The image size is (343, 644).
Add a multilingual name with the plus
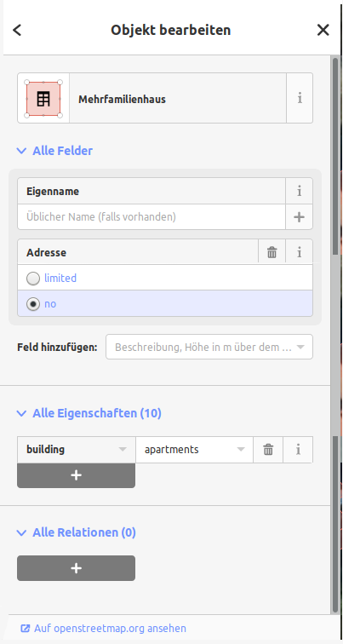tap(299, 217)
